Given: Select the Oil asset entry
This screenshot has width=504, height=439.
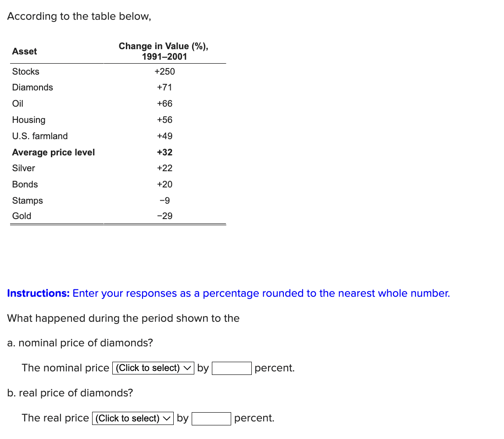Looking at the screenshot, I should tap(17, 104).
